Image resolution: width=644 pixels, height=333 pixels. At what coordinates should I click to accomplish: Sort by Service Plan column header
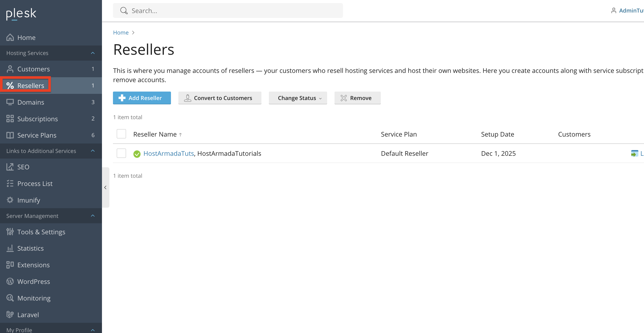(399, 134)
